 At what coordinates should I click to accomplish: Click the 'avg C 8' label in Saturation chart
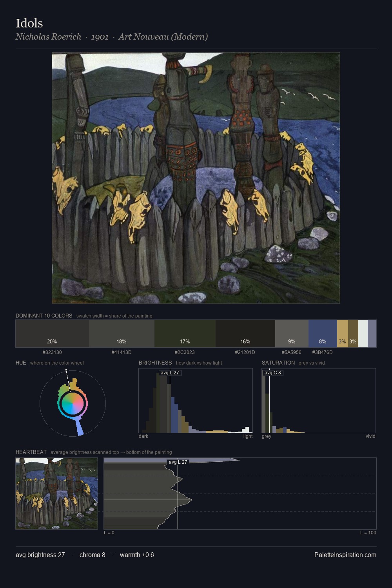click(272, 372)
